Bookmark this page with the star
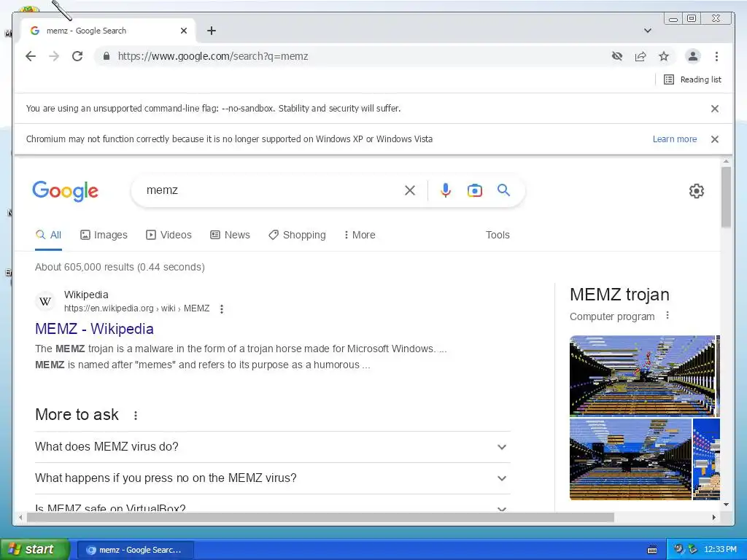 tap(664, 56)
